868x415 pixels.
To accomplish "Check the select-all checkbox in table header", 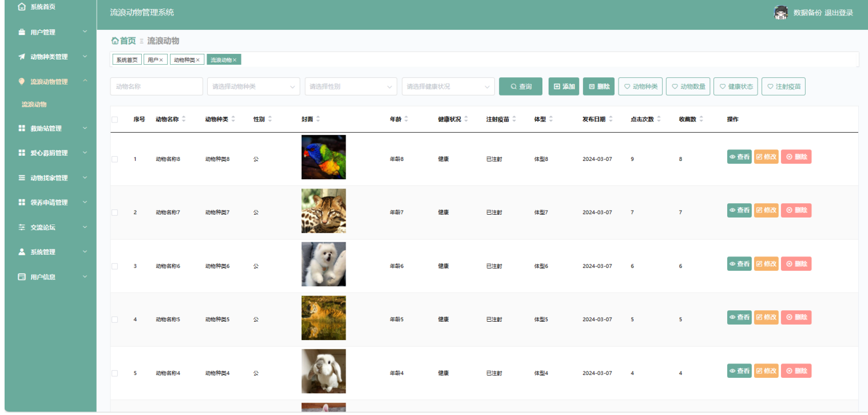I will pos(114,120).
